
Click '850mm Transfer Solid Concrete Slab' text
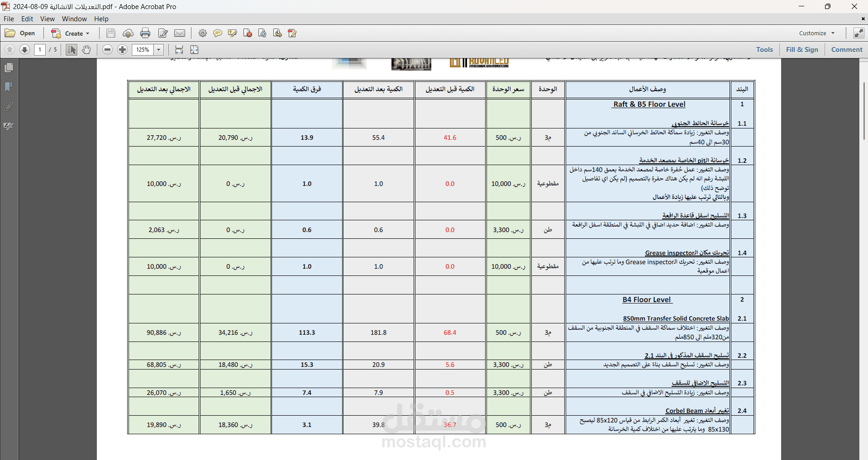[x=676, y=318]
